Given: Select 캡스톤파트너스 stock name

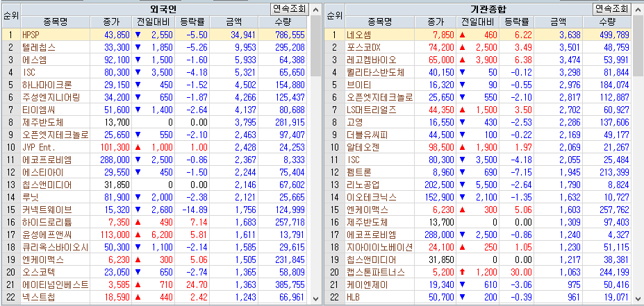Looking at the screenshot, I should click(x=376, y=272).
